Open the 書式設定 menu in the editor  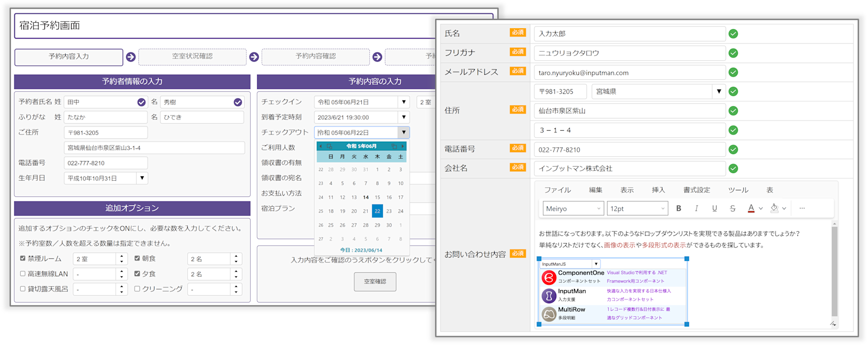697,190
